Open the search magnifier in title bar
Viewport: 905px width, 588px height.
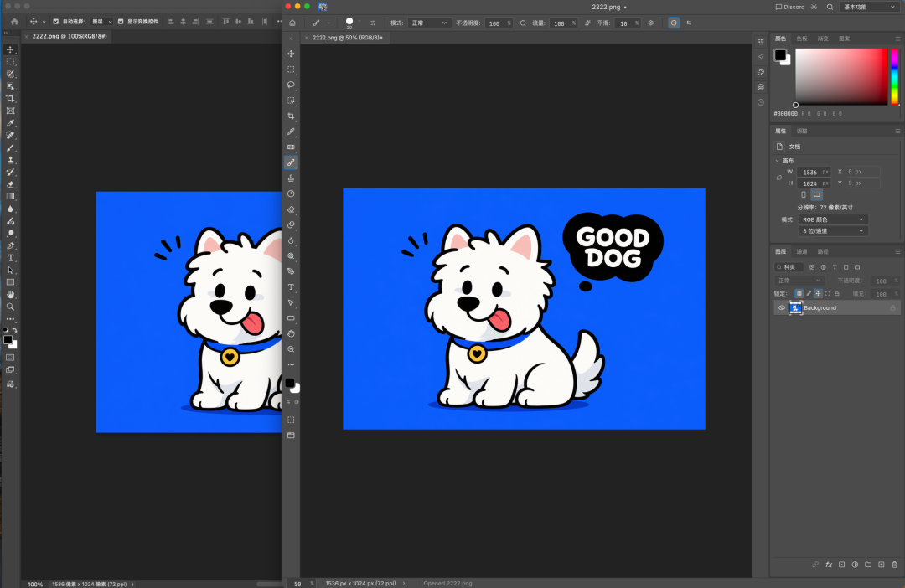(x=830, y=7)
